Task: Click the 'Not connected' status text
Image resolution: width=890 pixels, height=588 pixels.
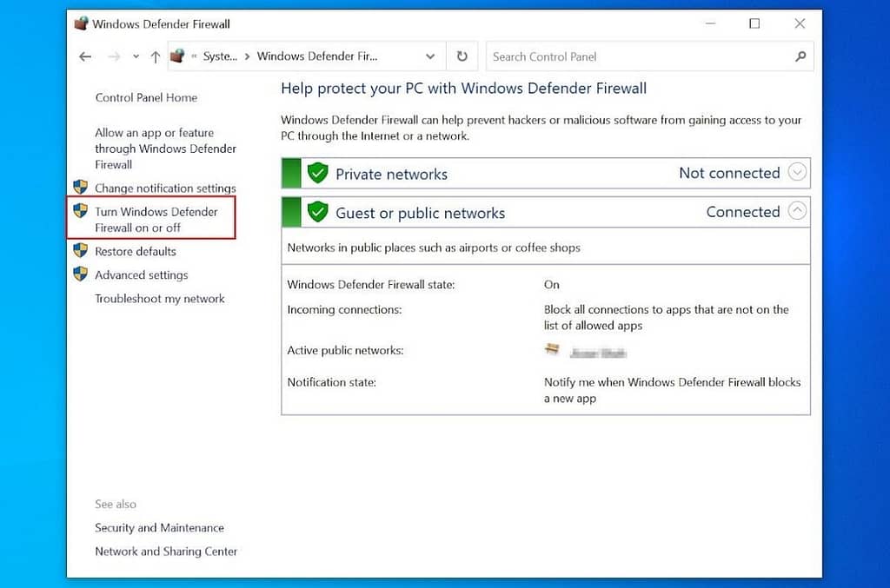Action: (729, 173)
